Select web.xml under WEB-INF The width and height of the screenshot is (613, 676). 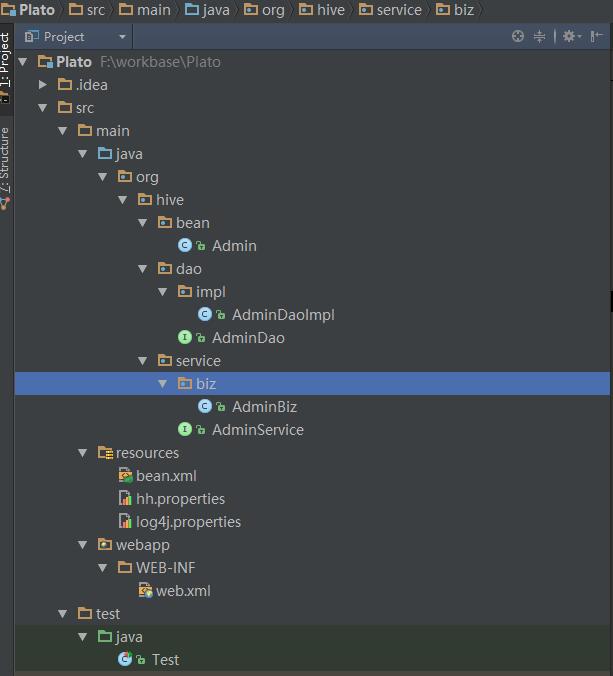183,591
